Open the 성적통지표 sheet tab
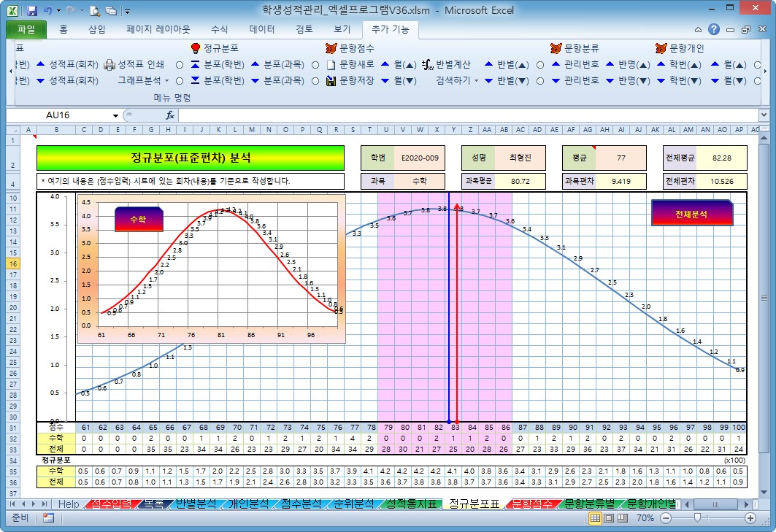776x532 pixels. point(412,504)
